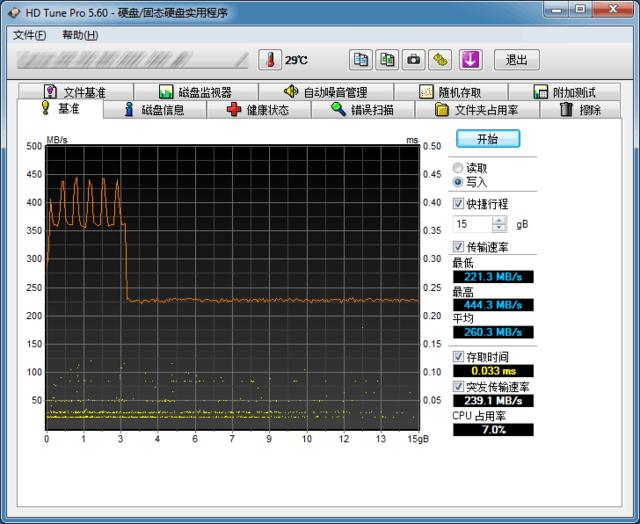
Task: Toggle the 快捷行程 checkbox
Action: pyautogui.click(x=459, y=203)
